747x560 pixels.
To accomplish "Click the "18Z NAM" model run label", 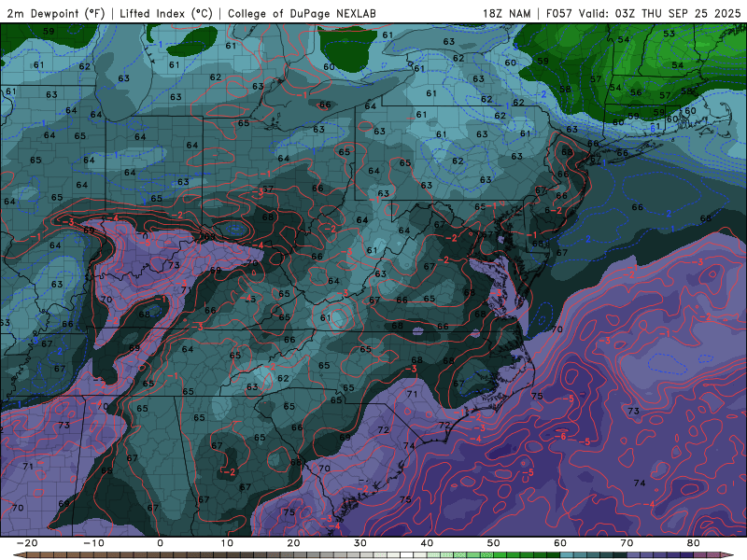I will 506,13.
